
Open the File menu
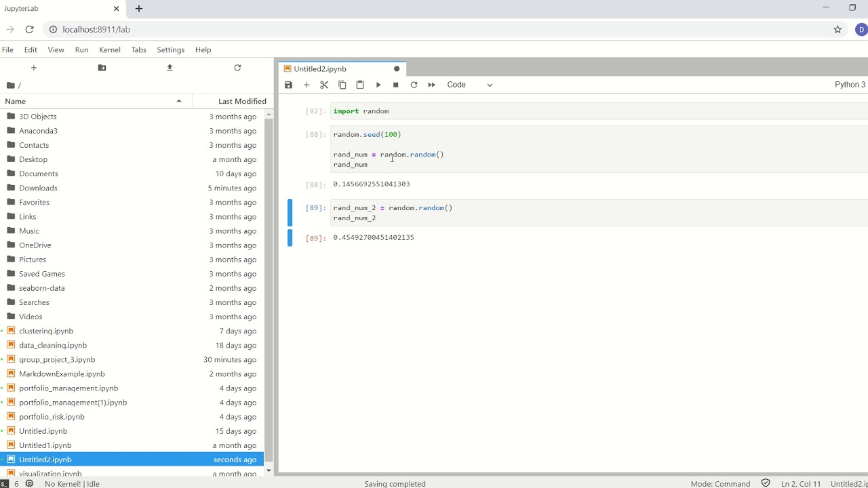pos(7,49)
